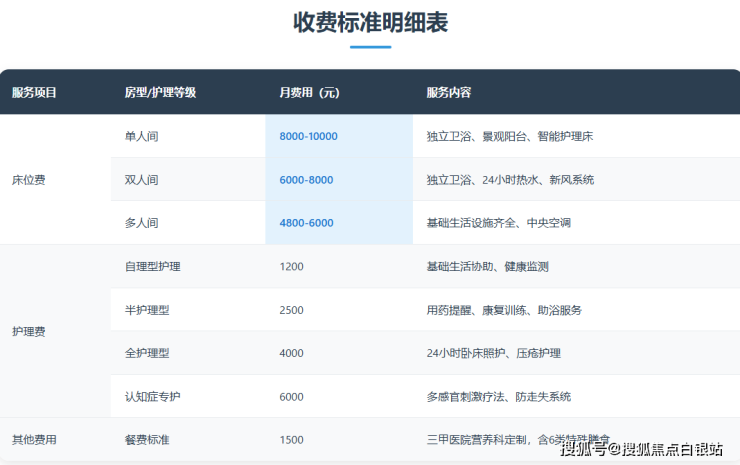
Task: Click the 4800-6000 price for 多人间
Action: 306,223
